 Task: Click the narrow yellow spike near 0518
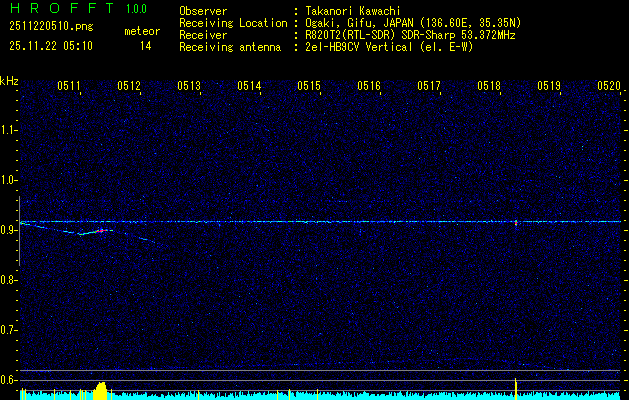click(515, 386)
